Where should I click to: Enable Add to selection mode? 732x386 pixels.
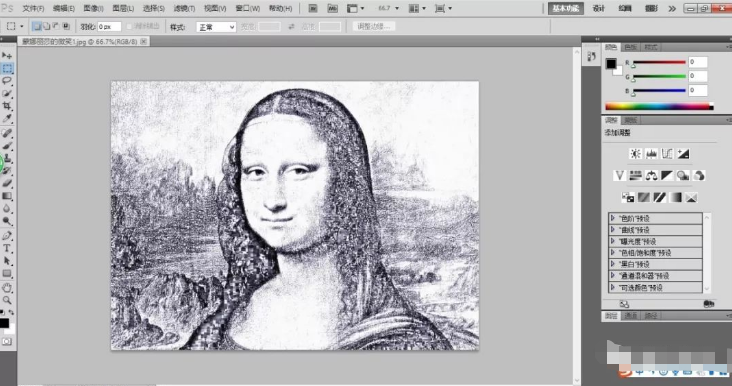point(46,27)
